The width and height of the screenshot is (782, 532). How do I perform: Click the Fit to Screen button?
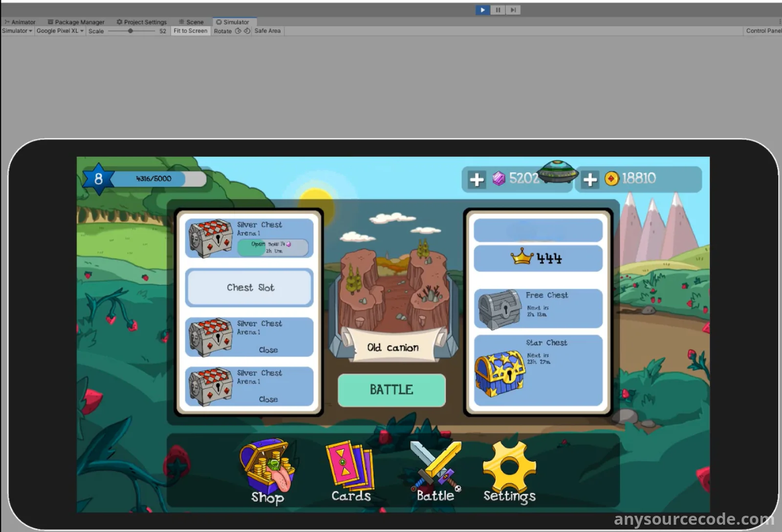pyautogui.click(x=190, y=31)
